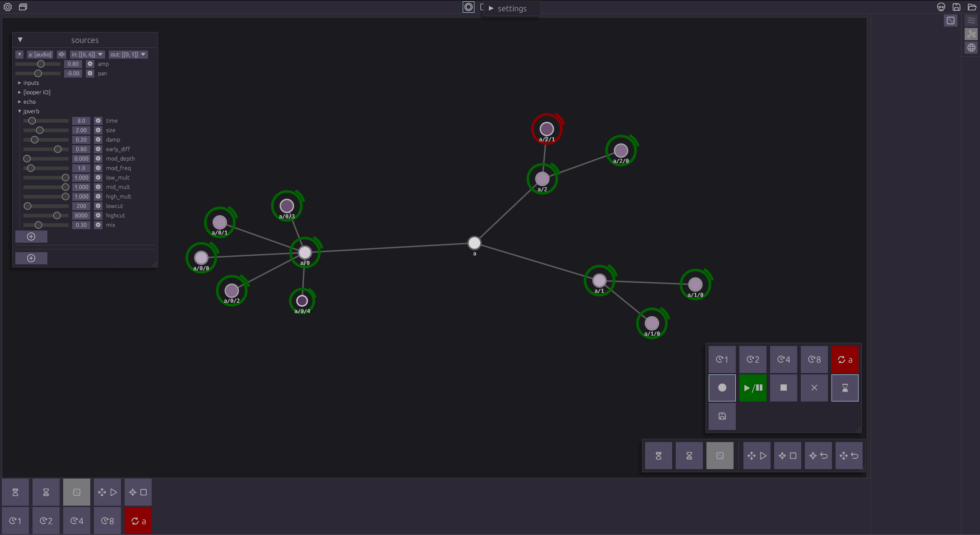Click the open-folder icon at top right
The width and height of the screenshot is (980, 535).
(972, 7)
